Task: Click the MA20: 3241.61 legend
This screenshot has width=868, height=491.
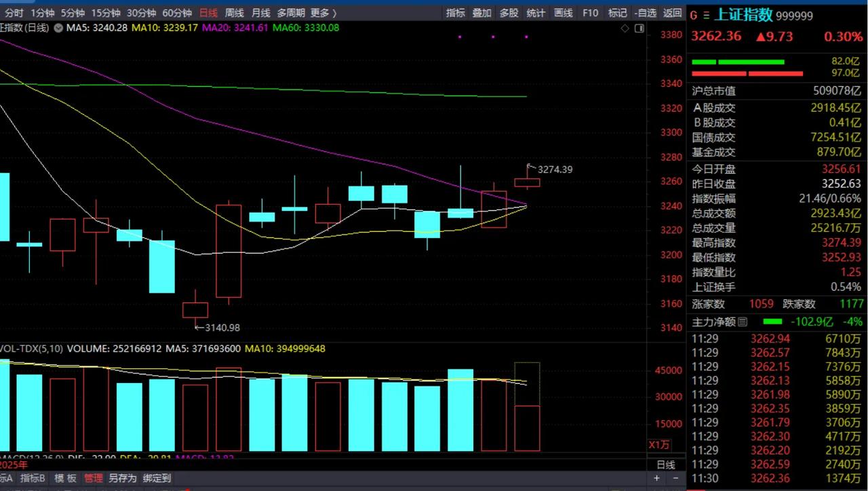Action: 235,28
